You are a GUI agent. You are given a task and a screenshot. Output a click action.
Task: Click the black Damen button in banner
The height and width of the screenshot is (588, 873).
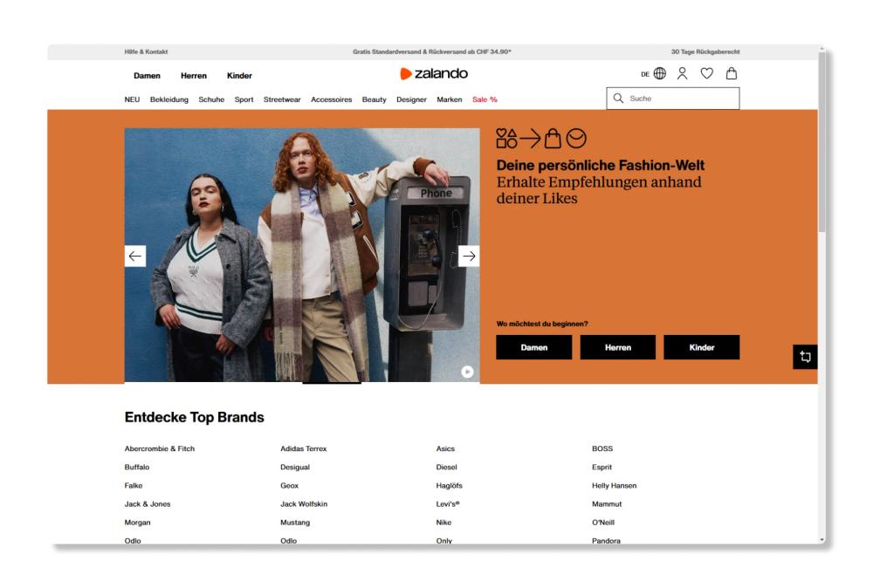pyautogui.click(x=534, y=347)
